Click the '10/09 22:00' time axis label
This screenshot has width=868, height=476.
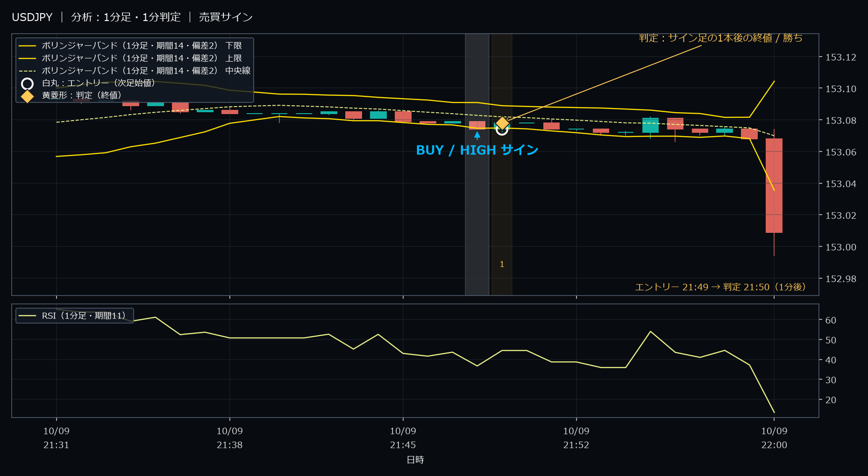point(774,438)
